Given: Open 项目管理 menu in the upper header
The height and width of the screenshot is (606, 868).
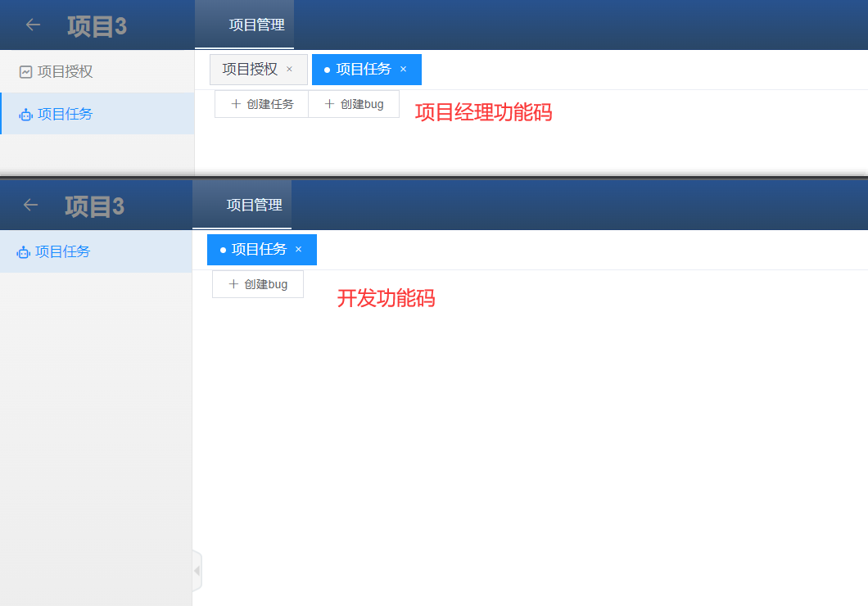Looking at the screenshot, I should [256, 25].
